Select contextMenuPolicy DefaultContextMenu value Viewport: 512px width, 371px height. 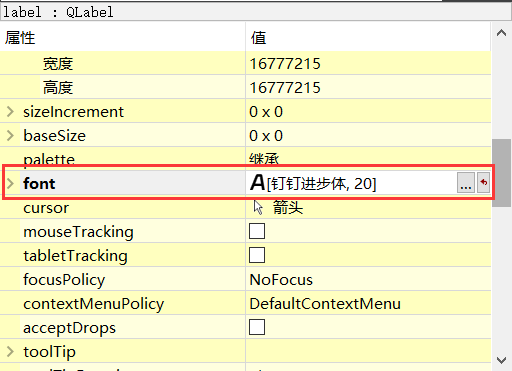click(325, 304)
